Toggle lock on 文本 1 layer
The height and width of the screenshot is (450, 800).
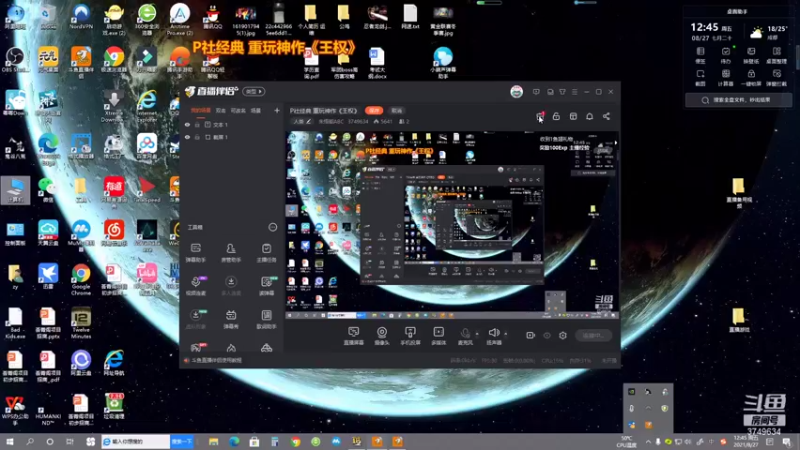click(x=197, y=124)
